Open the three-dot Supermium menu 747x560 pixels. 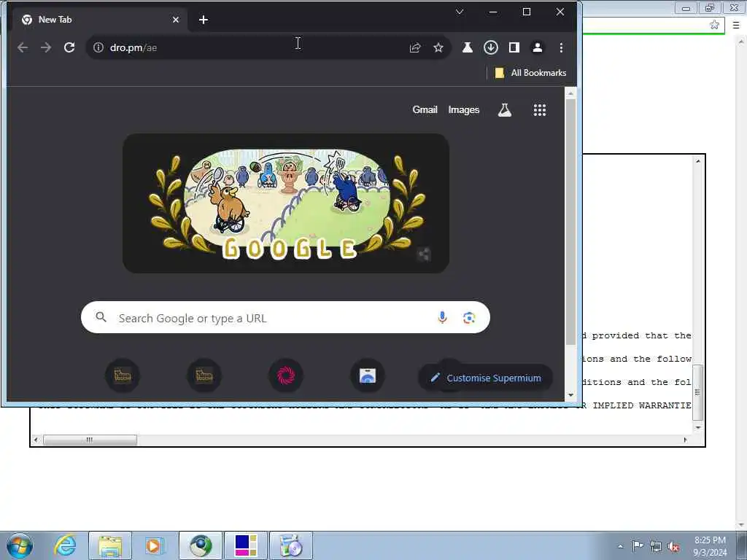tap(561, 47)
